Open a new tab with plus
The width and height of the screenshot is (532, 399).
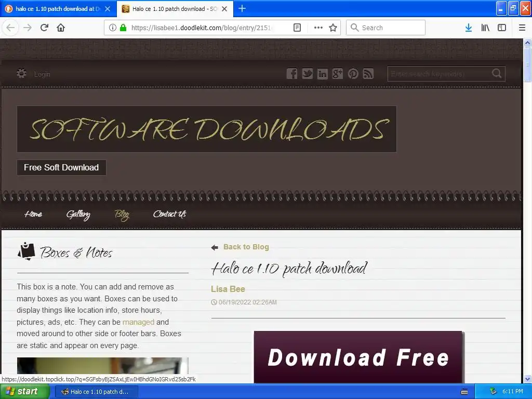coord(242,8)
